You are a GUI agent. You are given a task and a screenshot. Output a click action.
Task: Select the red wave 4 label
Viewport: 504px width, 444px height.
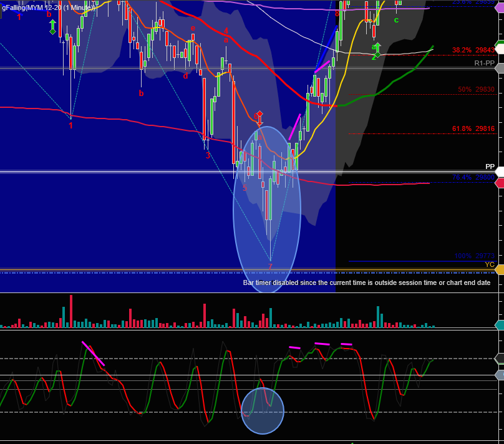click(226, 31)
